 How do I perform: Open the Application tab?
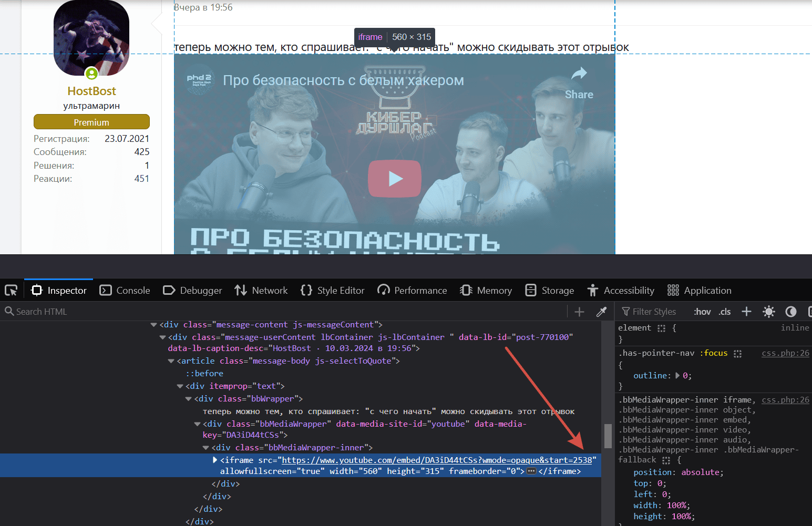[700, 291]
